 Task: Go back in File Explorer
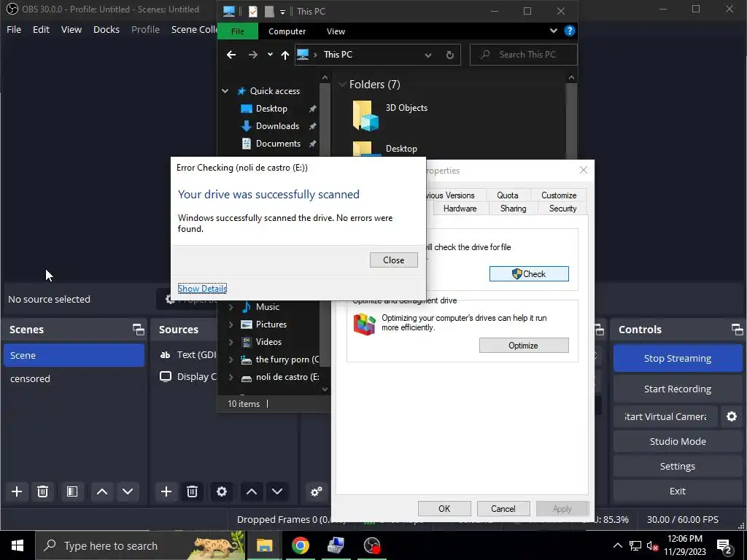[231, 55]
